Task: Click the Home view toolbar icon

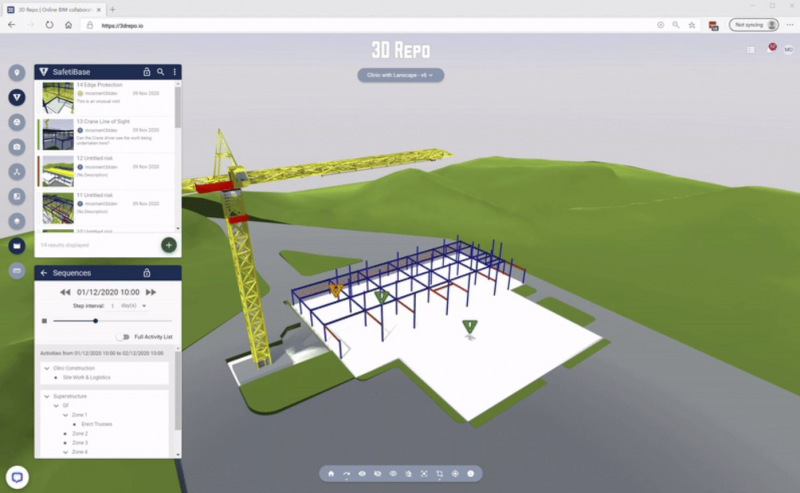Action: (331, 474)
